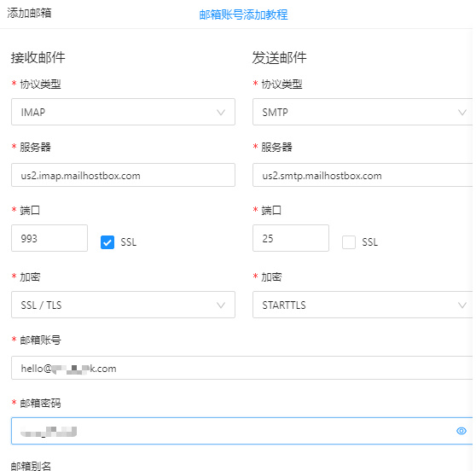Open the 邮箱账号添加教程 tutorial link
This screenshot has height=471, width=476.
(x=243, y=15)
